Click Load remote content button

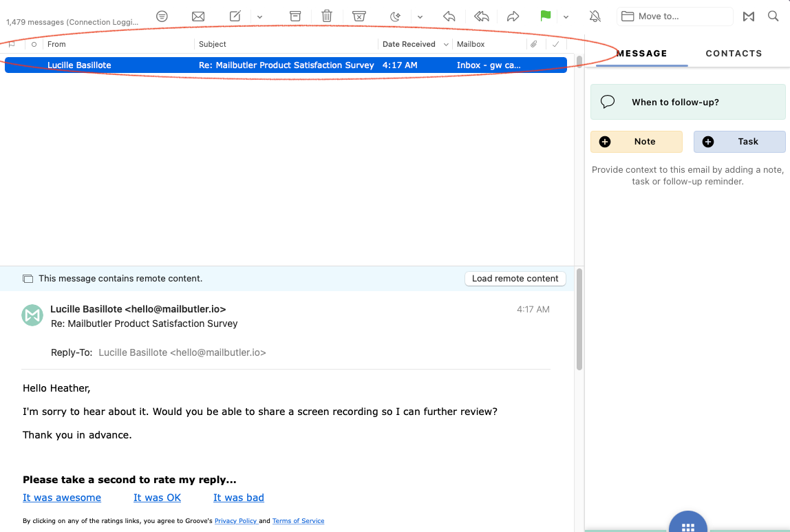pyautogui.click(x=515, y=279)
